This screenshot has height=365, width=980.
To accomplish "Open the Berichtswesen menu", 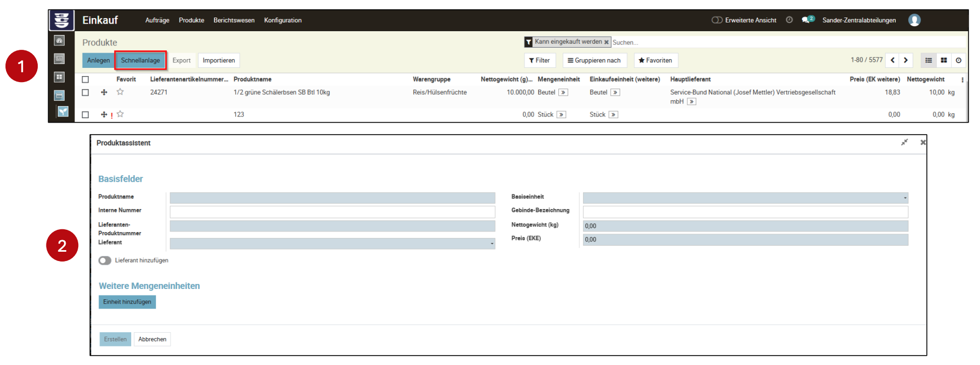I will (234, 20).
